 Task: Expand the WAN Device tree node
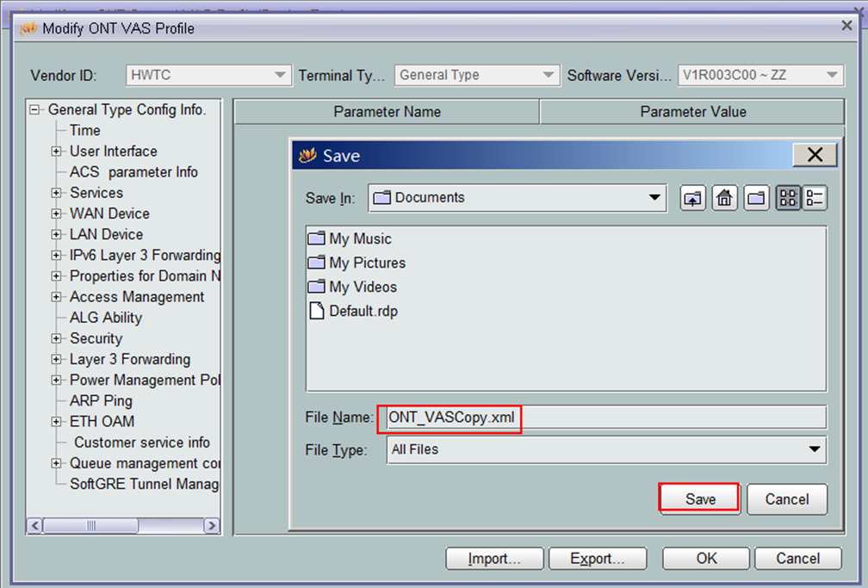coord(57,214)
